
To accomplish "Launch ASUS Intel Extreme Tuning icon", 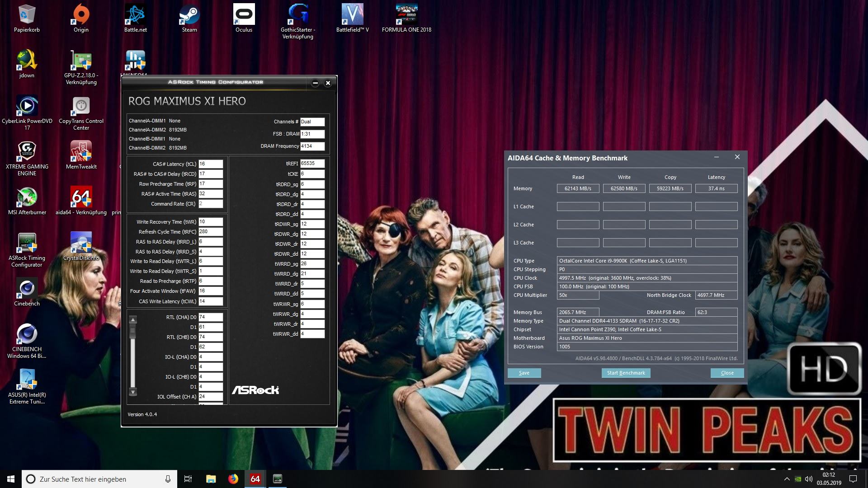I will click(27, 387).
